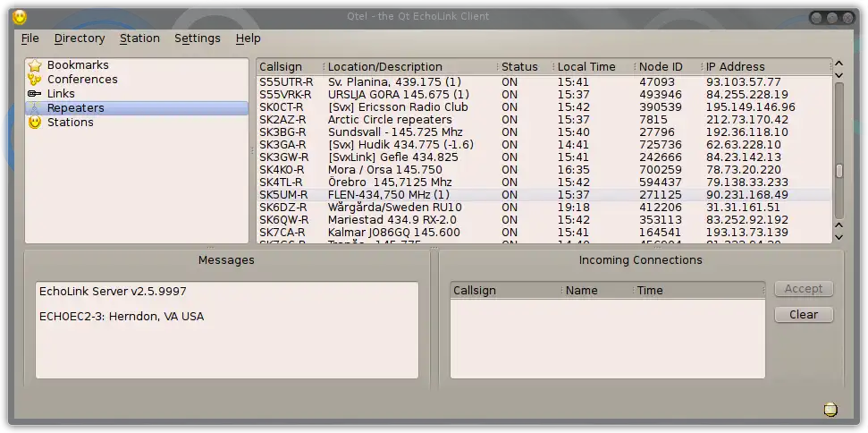The height and width of the screenshot is (433, 868).
Task: Select the S55VRK-R row
Action: pyautogui.click(x=544, y=95)
